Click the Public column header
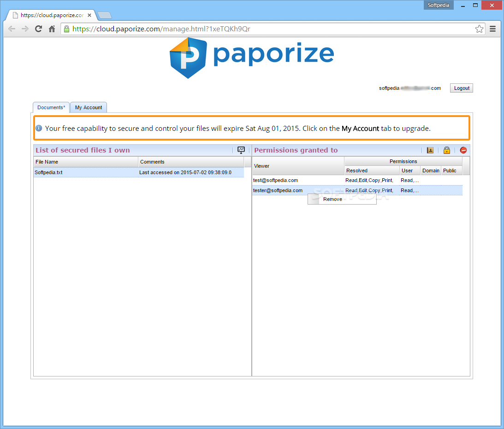Screen dimensions: 504x429 (451, 170)
